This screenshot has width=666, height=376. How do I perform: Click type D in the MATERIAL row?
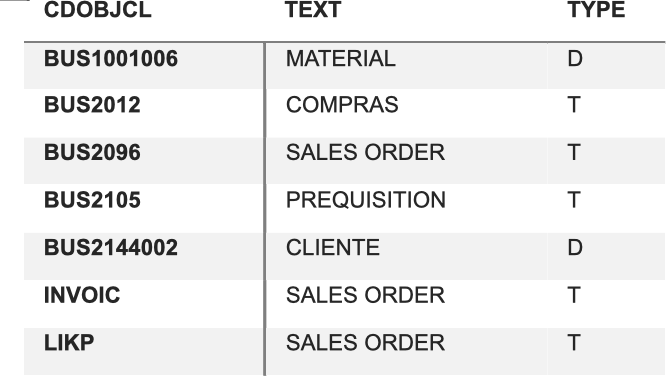tap(575, 59)
